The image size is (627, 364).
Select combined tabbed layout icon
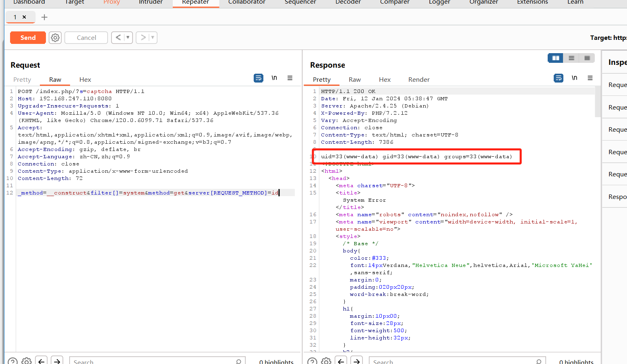(587, 58)
